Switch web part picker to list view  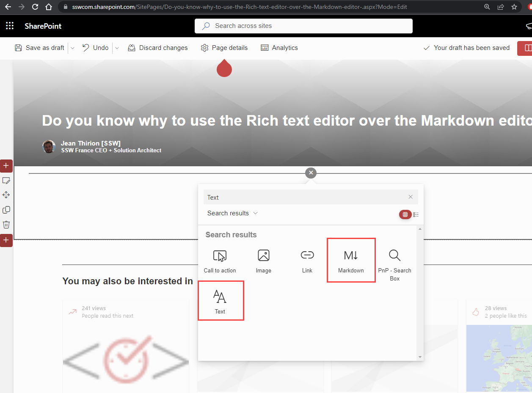click(416, 214)
